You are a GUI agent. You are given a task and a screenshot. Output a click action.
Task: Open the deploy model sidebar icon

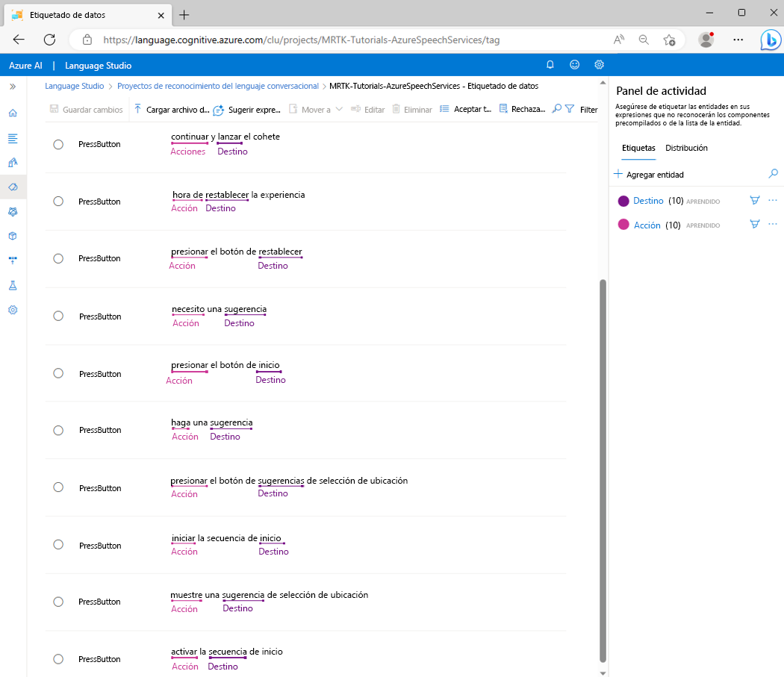13,260
